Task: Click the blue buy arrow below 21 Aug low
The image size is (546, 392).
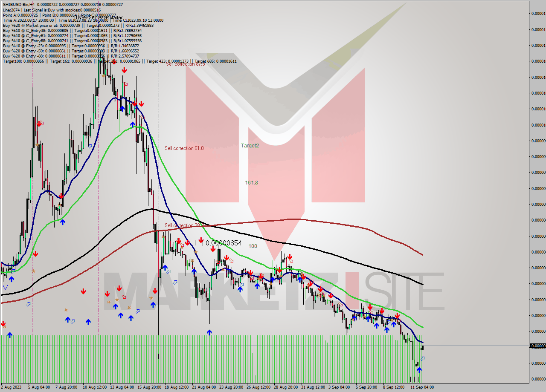Action: pos(209,332)
